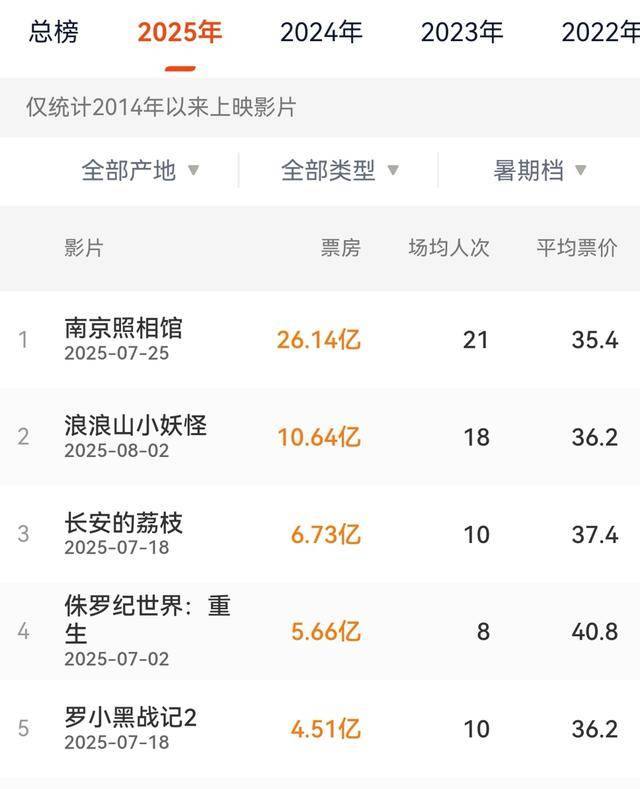Click the 26.14亿 box office figure
Screen dimensions: 640x789
click(x=319, y=340)
